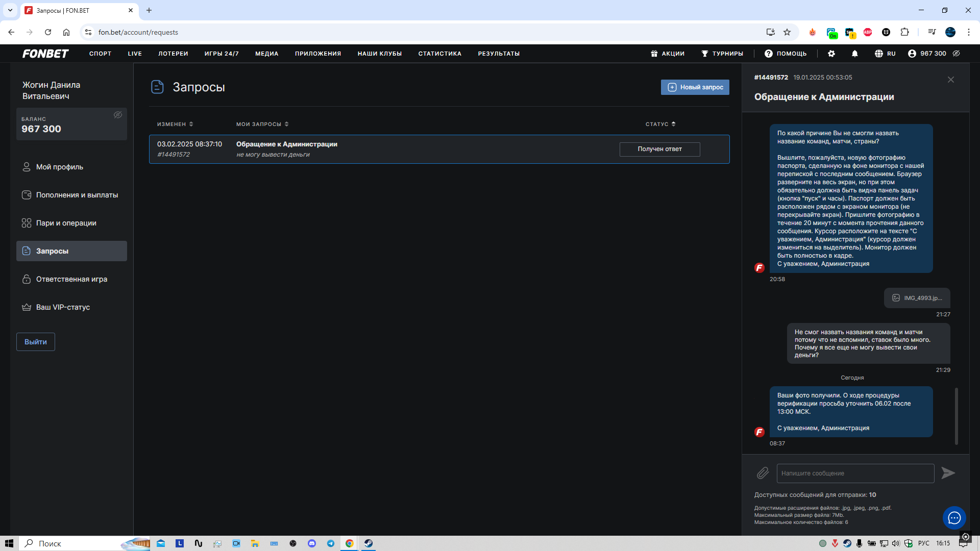
Task: Log out with the Выйти button
Action: [36, 342]
